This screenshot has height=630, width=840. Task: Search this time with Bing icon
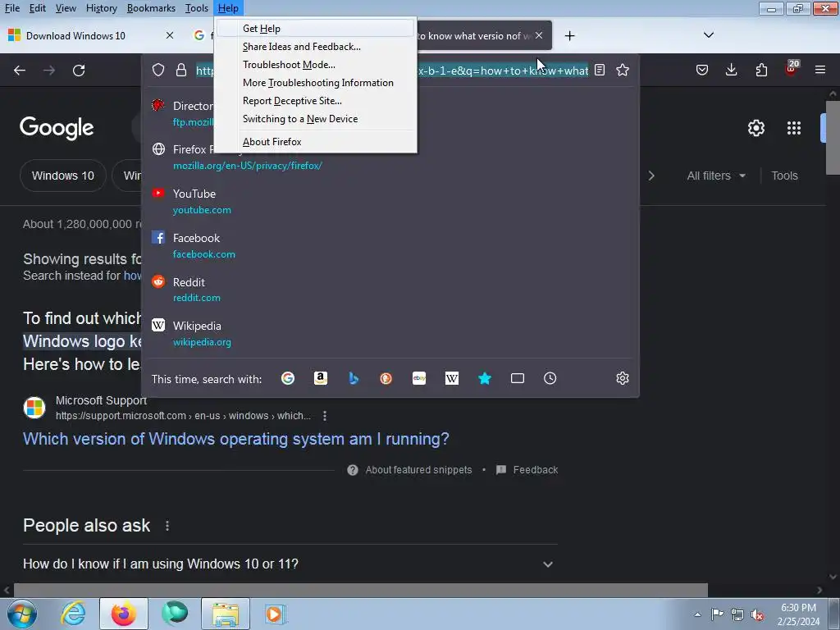pyautogui.click(x=354, y=378)
